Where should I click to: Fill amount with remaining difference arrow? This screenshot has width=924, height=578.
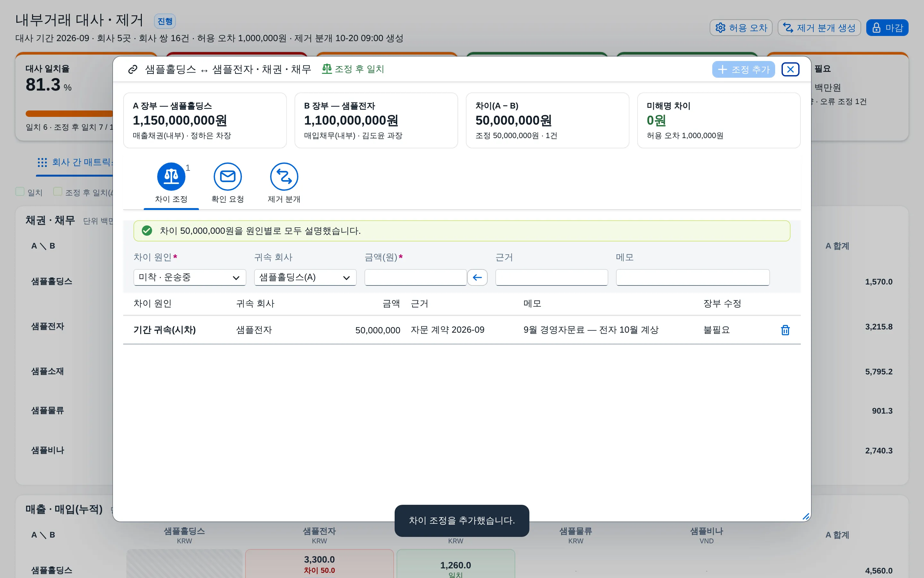pos(477,277)
